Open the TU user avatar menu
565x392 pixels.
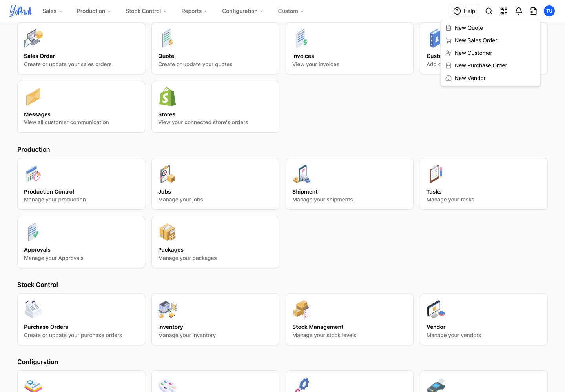549,11
